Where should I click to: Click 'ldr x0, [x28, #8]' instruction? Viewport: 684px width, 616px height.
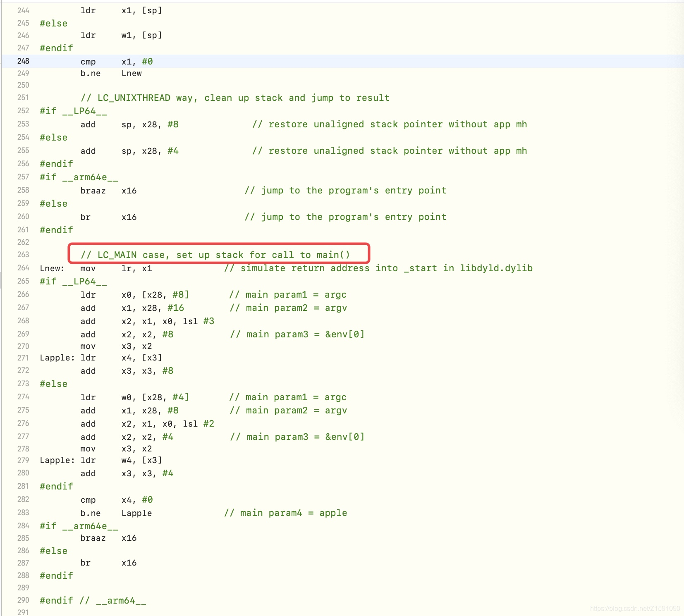coord(135,295)
